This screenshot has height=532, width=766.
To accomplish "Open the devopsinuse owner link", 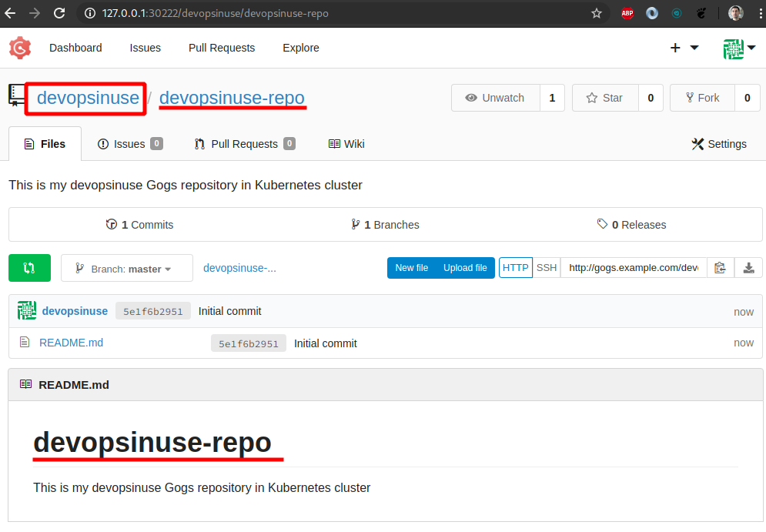I will [88, 98].
